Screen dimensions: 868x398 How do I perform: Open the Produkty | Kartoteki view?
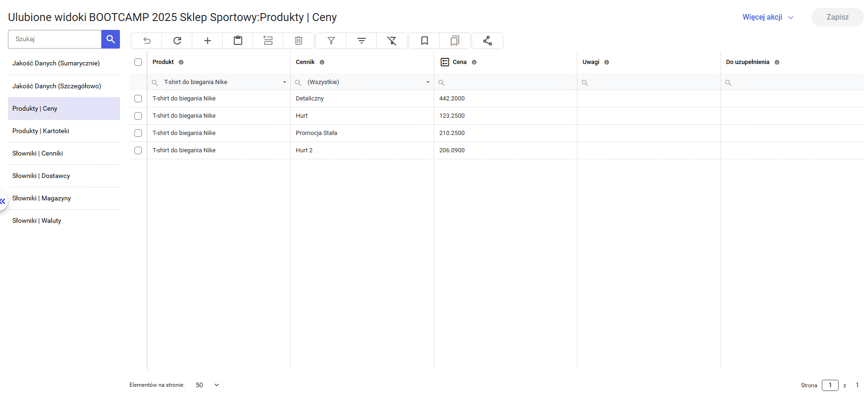tap(41, 131)
